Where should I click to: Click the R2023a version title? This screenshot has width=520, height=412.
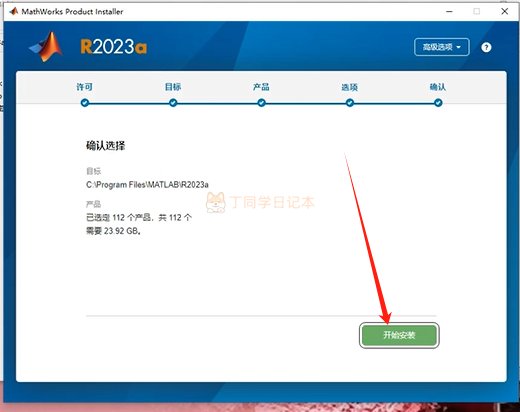click(114, 47)
